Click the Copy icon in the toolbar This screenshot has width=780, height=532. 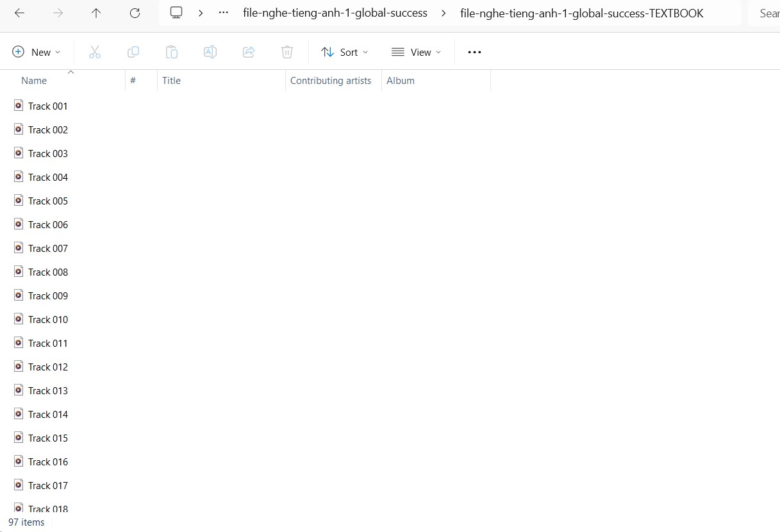pyautogui.click(x=133, y=52)
